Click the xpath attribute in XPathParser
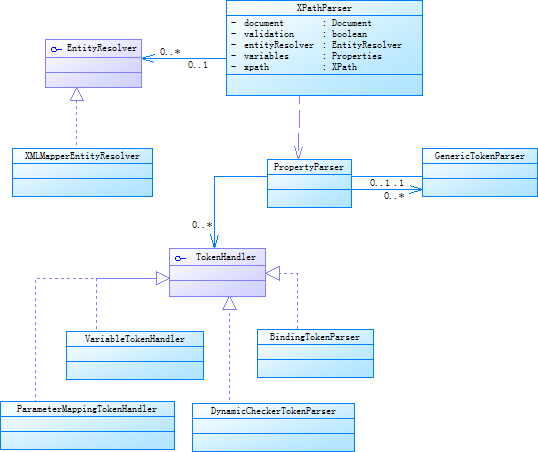 [256, 67]
